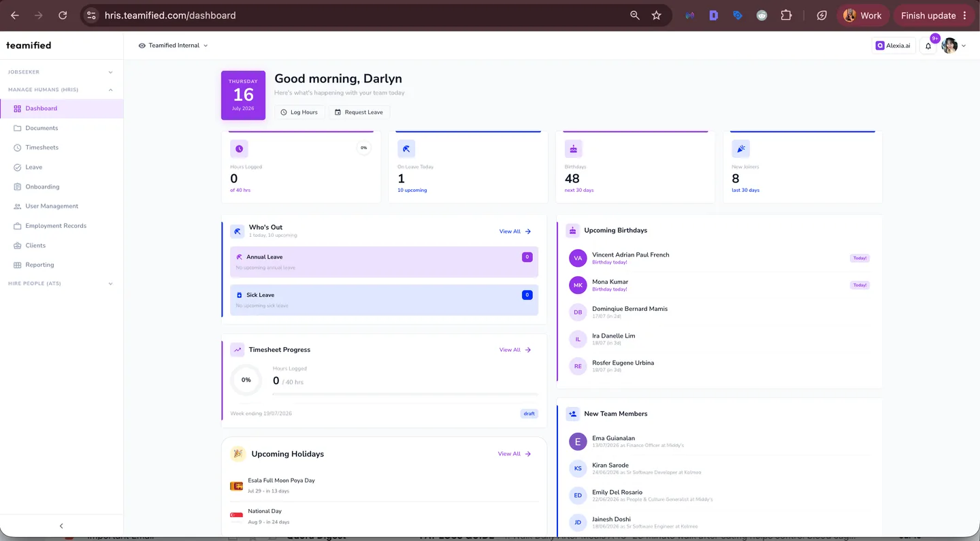The image size is (980, 541).
Task: Click the Timesheet Progress trend icon
Action: coord(238,350)
